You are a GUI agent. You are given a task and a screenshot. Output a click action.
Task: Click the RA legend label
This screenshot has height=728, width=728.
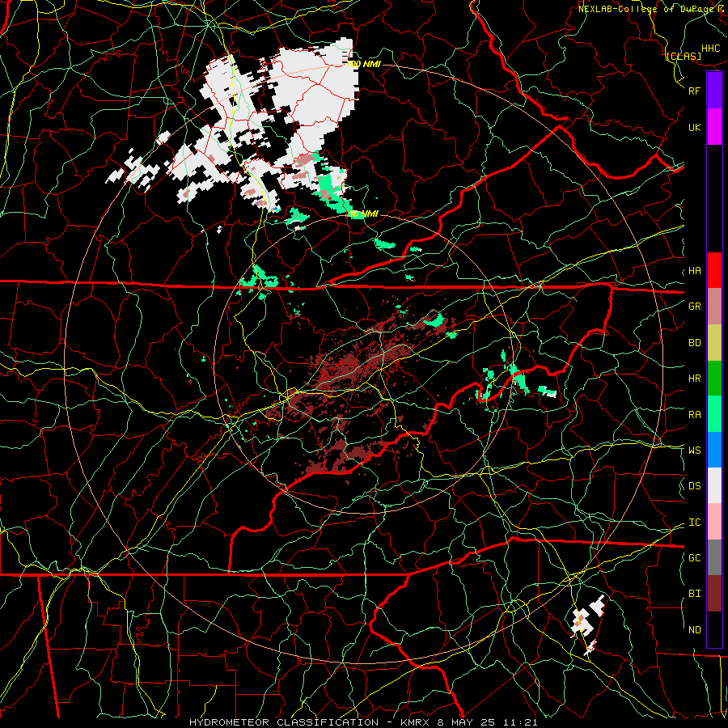(x=694, y=415)
